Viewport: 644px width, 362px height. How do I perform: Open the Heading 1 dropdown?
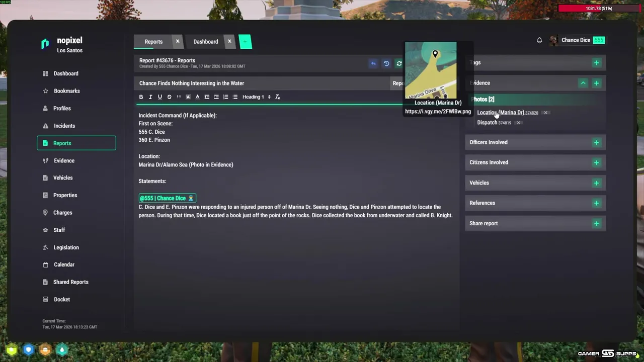point(257,97)
